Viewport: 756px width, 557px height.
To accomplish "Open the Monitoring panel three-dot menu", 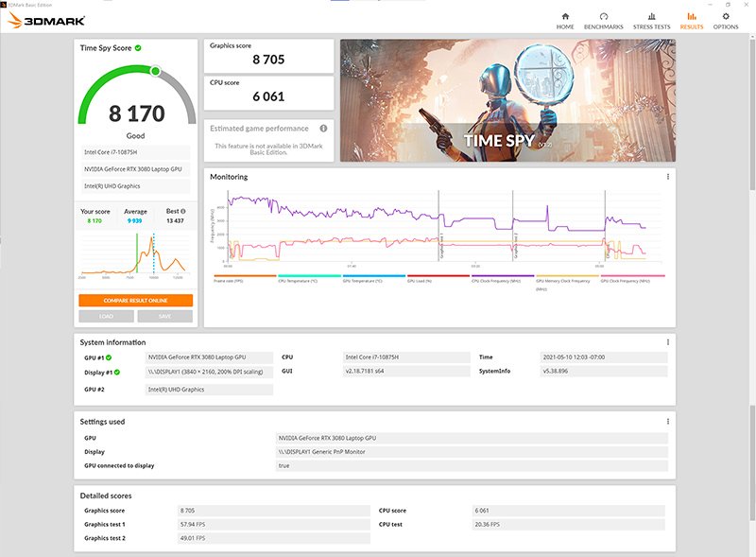I will pos(668,177).
